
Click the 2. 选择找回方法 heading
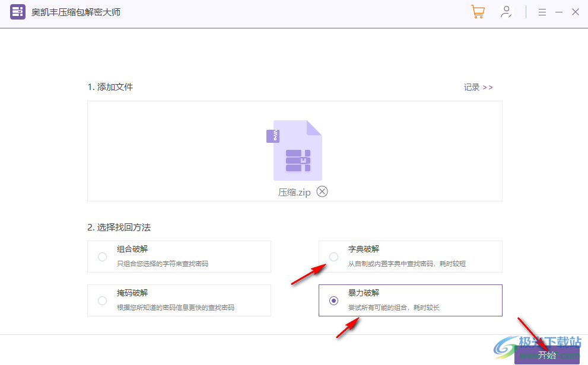click(119, 227)
